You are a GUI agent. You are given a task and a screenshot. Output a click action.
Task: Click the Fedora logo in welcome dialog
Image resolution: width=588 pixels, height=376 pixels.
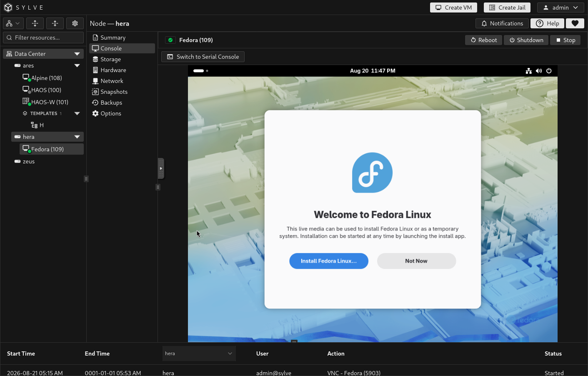(x=373, y=173)
